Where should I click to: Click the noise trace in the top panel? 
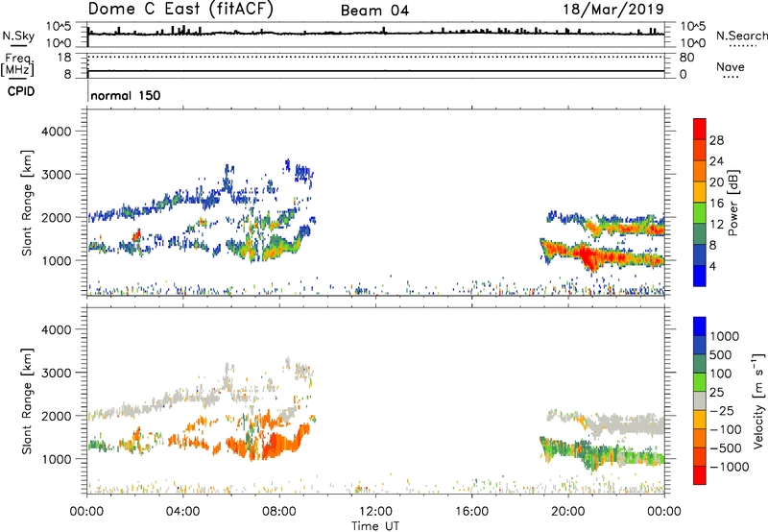375,34
